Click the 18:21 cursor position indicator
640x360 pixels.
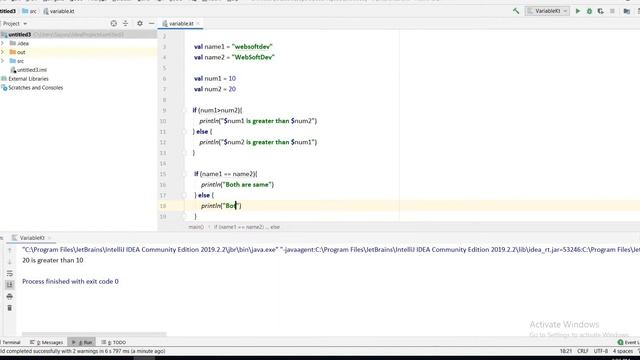pyautogui.click(x=566, y=351)
